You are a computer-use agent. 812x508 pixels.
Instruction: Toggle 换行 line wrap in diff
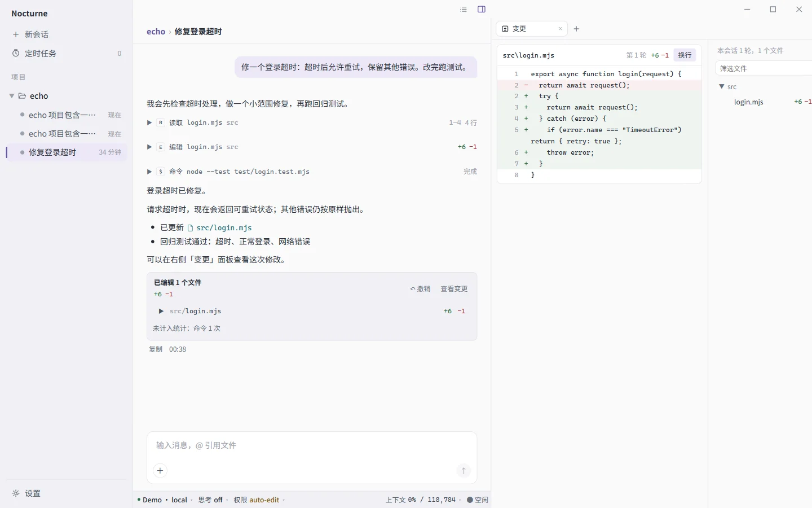(685, 55)
